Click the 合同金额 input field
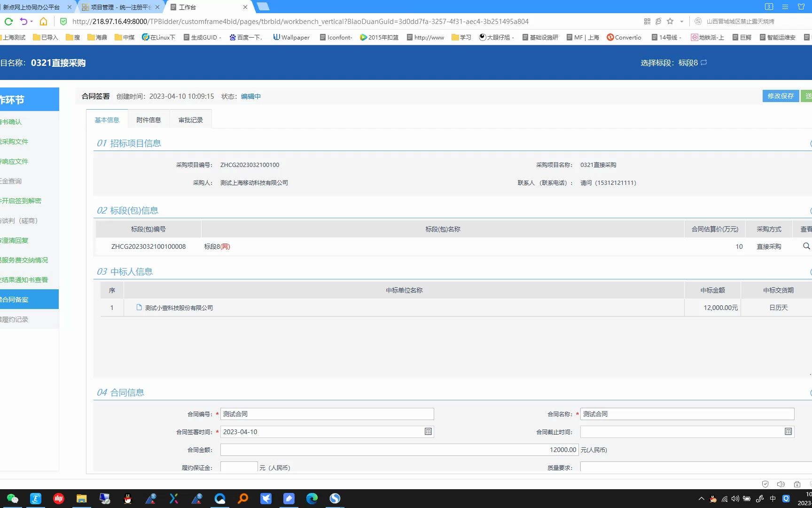812x508 pixels. coord(399,450)
